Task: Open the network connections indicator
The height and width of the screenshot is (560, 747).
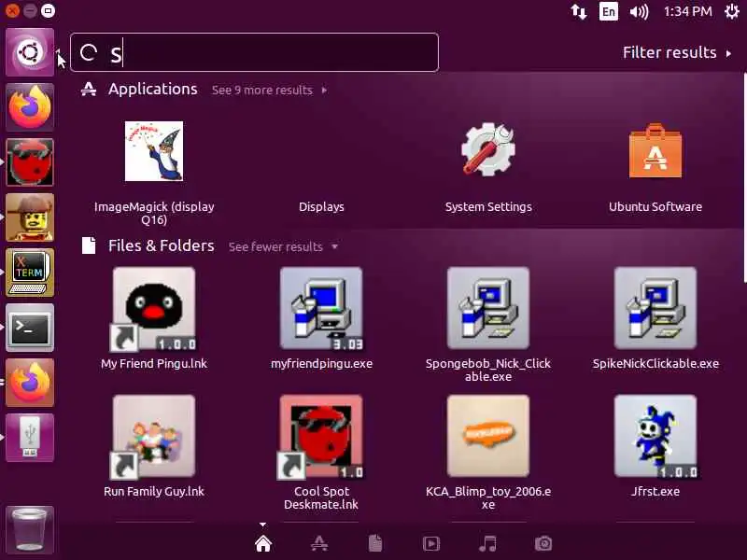Action: [x=579, y=11]
